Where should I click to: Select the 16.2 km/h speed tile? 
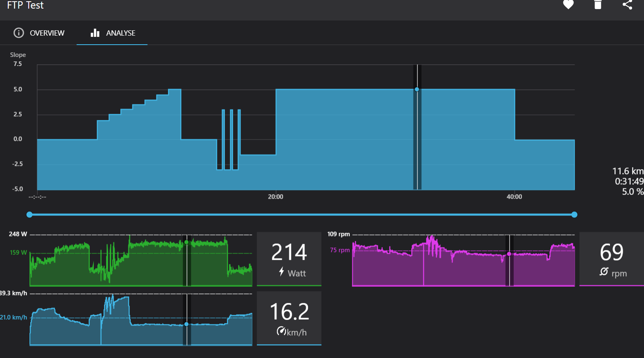point(289,318)
